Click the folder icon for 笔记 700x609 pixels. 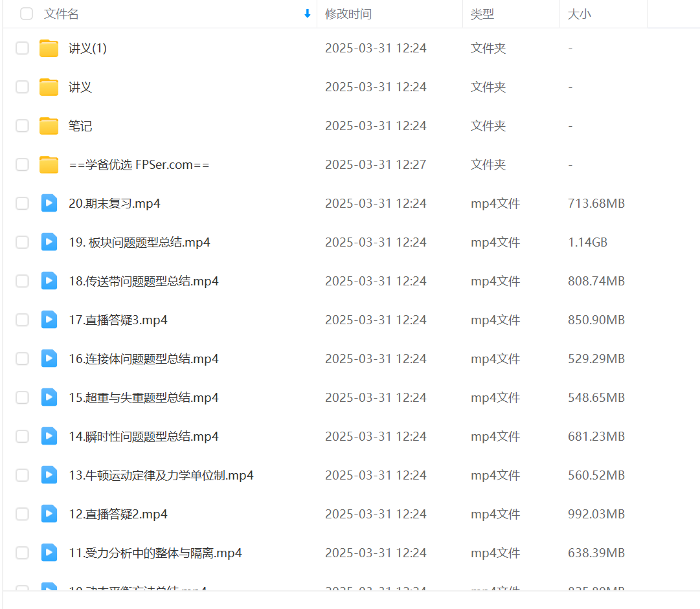[x=49, y=126]
